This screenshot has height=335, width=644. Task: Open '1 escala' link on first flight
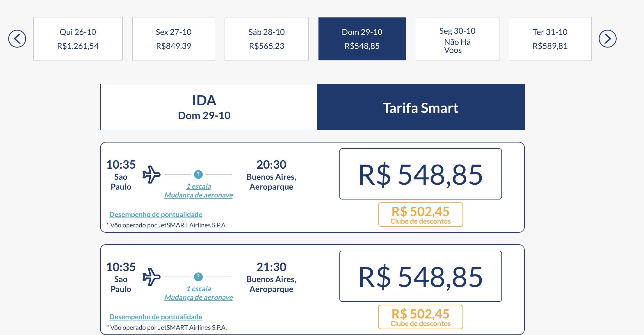pyautogui.click(x=199, y=186)
